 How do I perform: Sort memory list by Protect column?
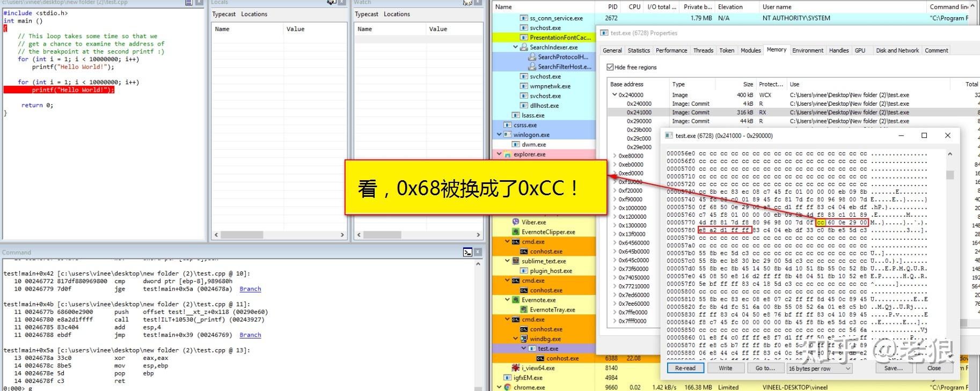pos(771,84)
